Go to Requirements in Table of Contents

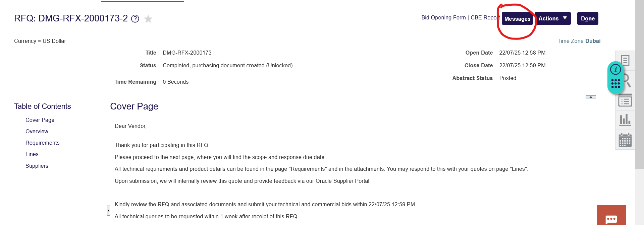(x=43, y=143)
